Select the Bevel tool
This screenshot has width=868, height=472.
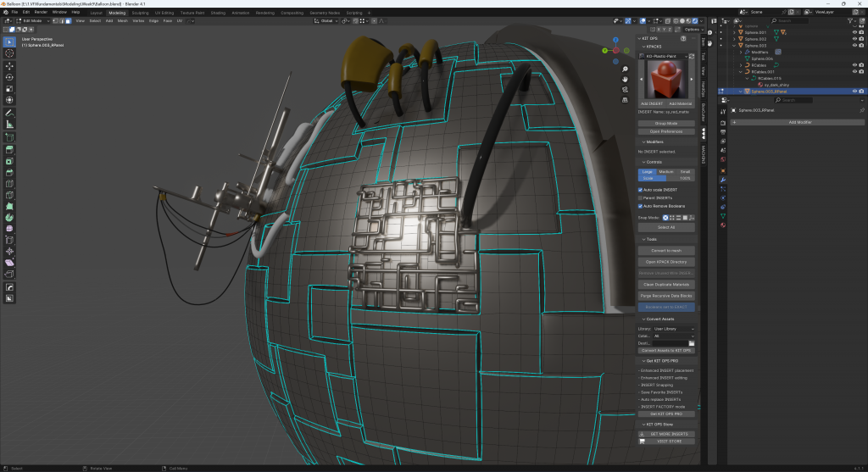pyautogui.click(x=9, y=173)
